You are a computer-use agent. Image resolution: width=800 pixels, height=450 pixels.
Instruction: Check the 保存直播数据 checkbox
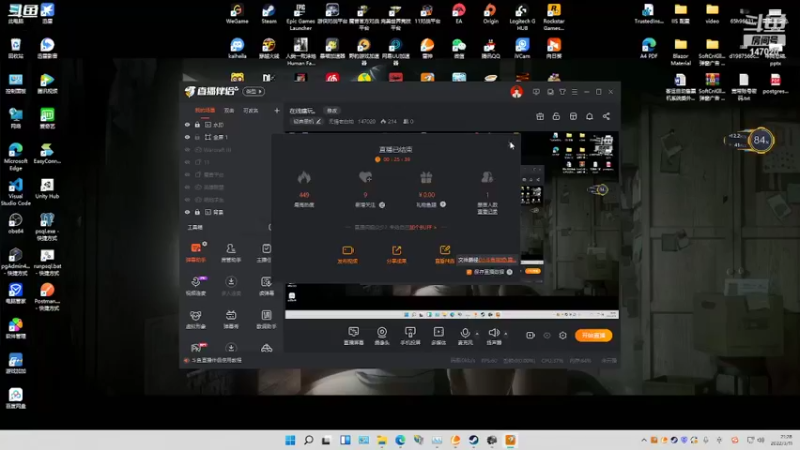[469, 272]
